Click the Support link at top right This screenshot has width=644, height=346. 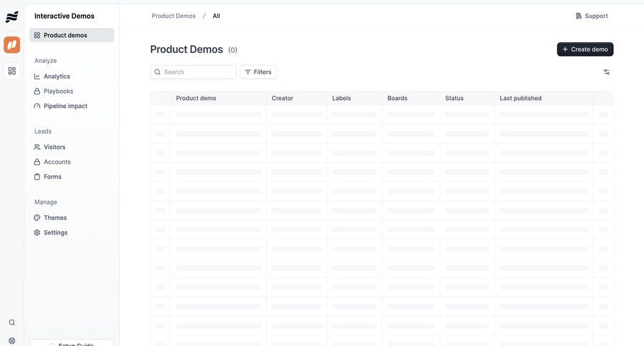592,16
